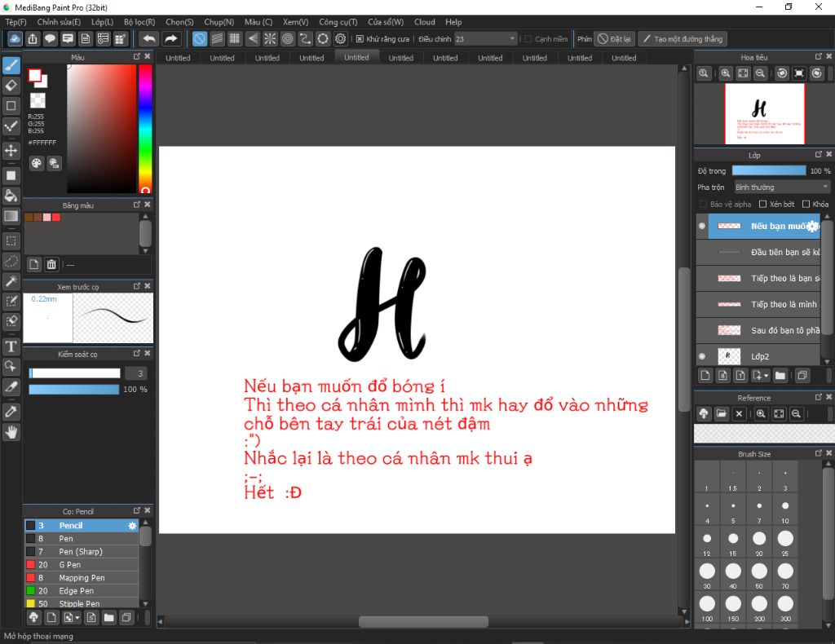Click the hue spectrum color bar
This screenshot has width=835, height=644.
tap(145, 128)
